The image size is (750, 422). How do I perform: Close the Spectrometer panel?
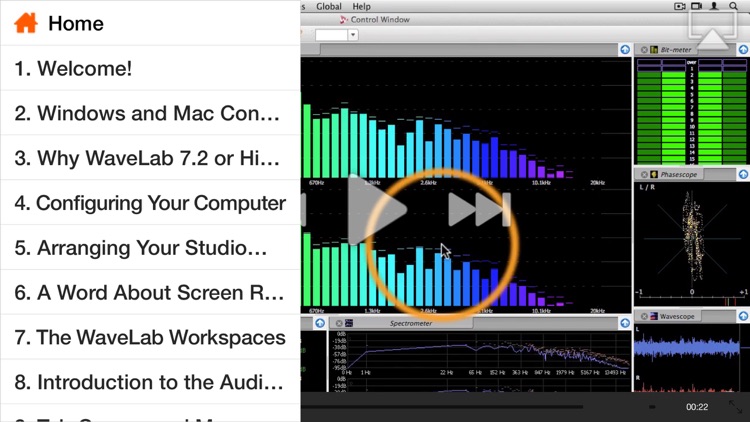pyautogui.click(x=339, y=323)
